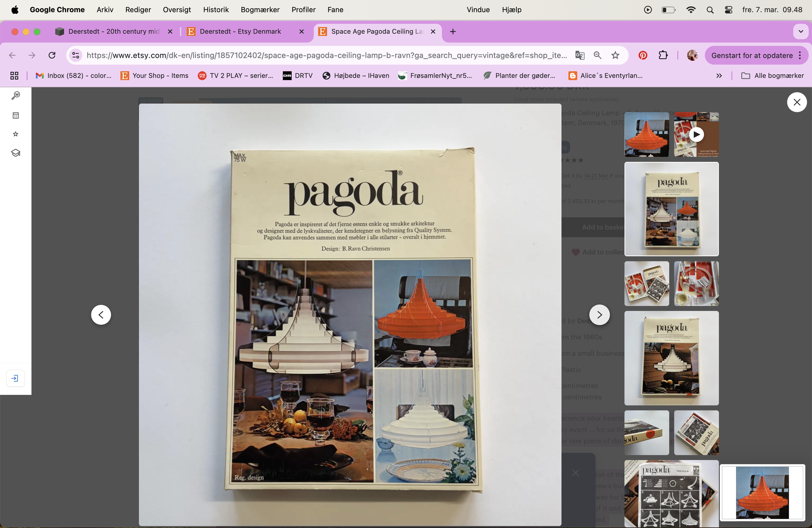
Task: Open the Alle bogmærker folder
Action: pyautogui.click(x=772, y=75)
